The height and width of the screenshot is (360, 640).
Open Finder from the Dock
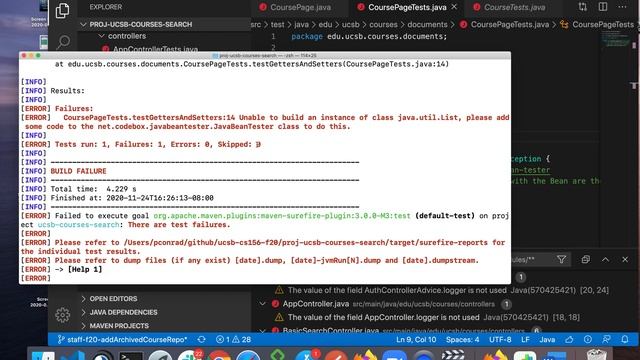[43, 356]
